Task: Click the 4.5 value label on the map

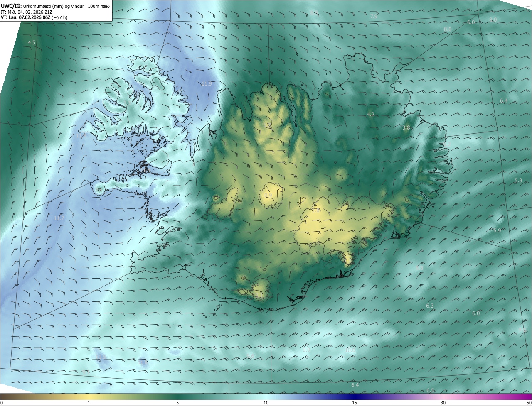Action: [32, 43]
